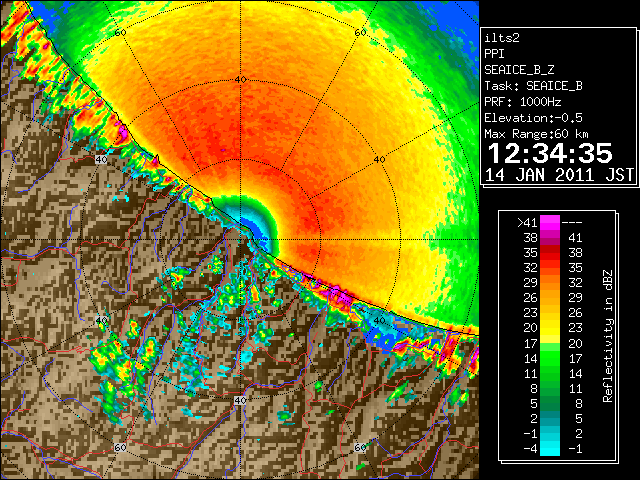This screenshot has height=480, width=640.
Task: Click the '60' ring label in the northeast
Action: pos(360,32)
